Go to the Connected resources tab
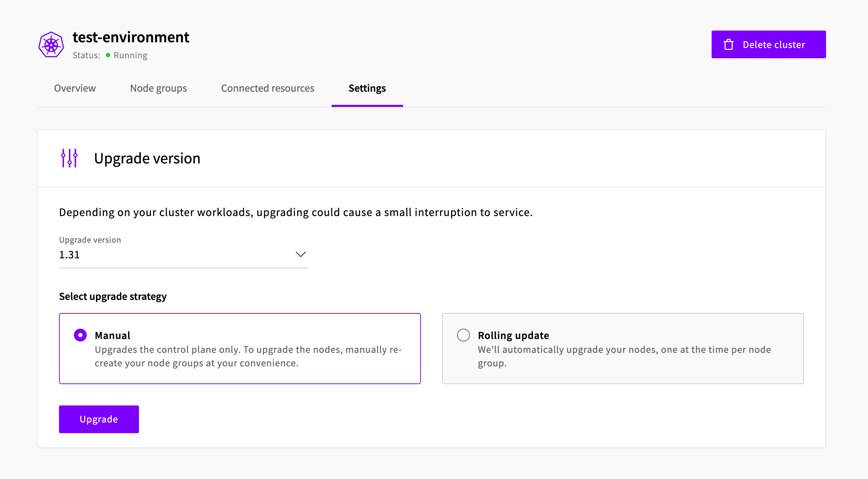The width and height of the screenshot is (868, 479). (x=268, y=88)
